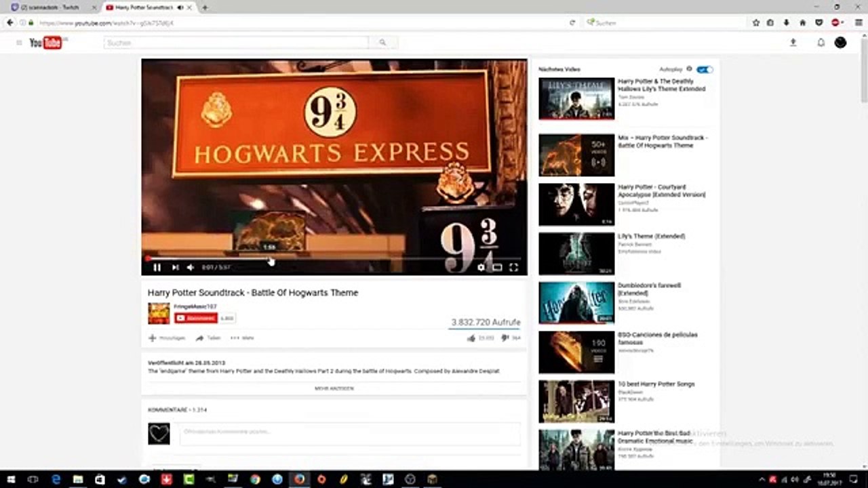Open a new tab with plus button
This screenshot has width=868, height=488.
pyautogui.click(x=205, y=7)
